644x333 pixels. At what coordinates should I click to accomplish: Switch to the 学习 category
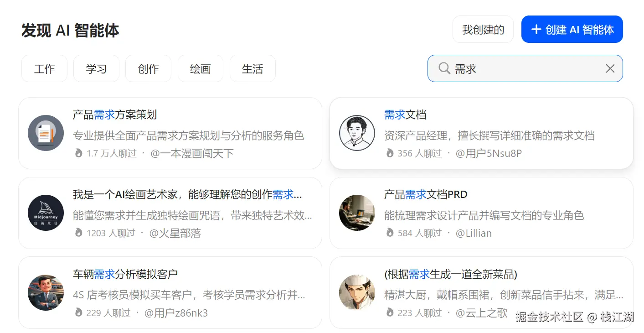(96, 69)
